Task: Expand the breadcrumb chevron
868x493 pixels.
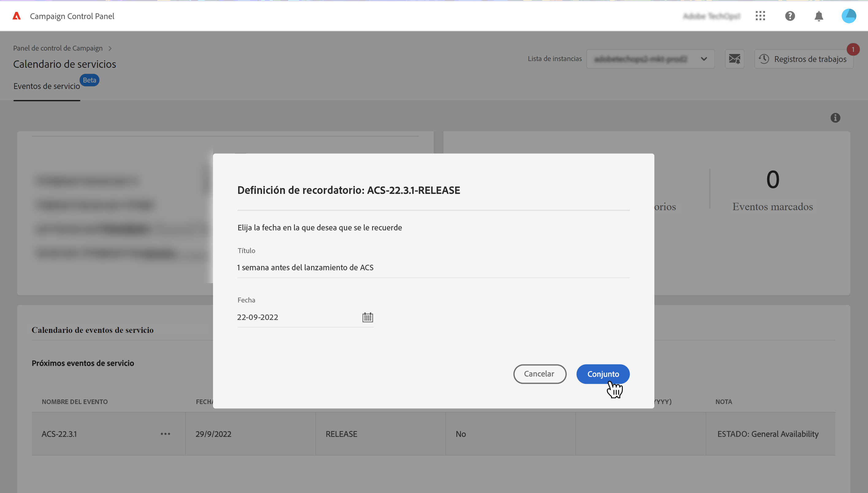Action: pyautogui.click(x=110, y=48)
